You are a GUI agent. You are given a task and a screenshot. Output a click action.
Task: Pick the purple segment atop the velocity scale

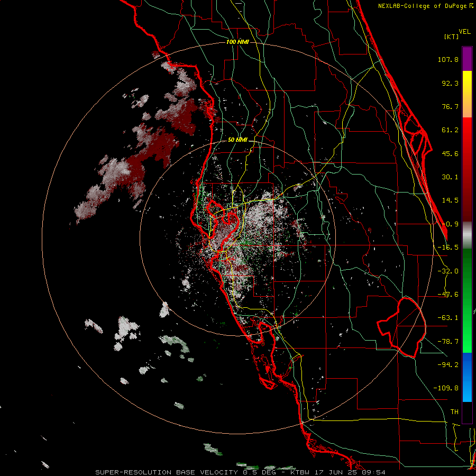(467, 59)
